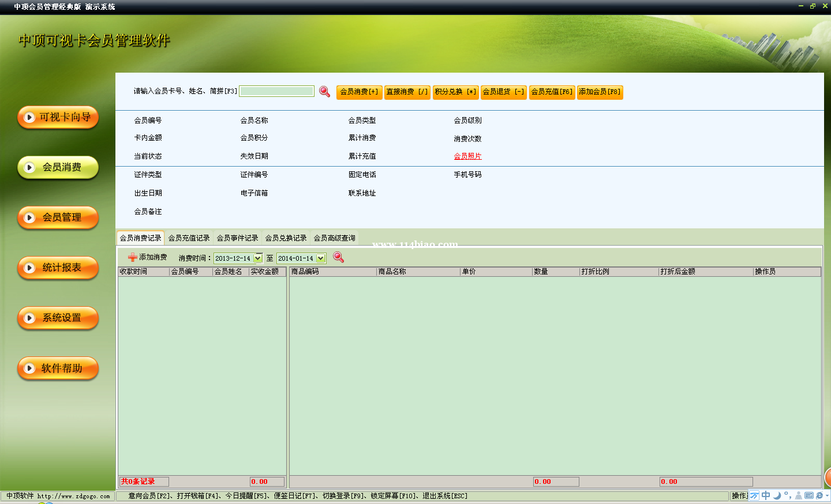The width and height of the screenshot is (831, 504).
Task: Click the 添加消费 button
Action: 147,257
